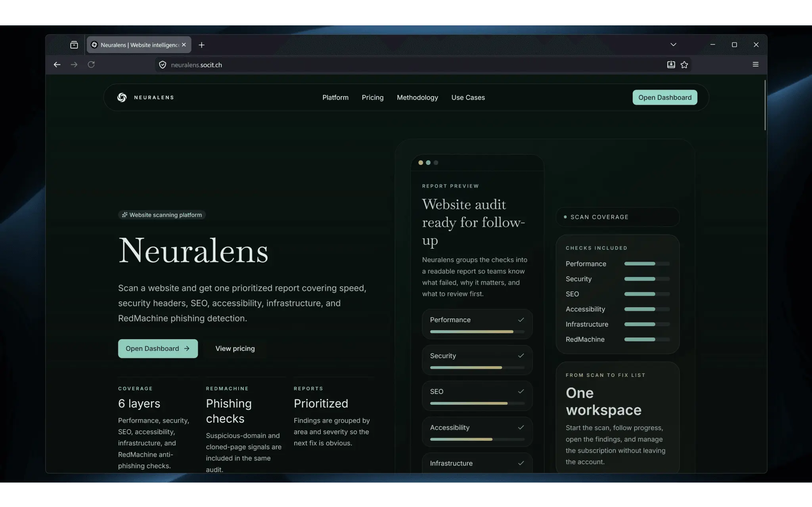Click the Neuralens hero heading
The image size is (812, 507).
tap(193, 251)
